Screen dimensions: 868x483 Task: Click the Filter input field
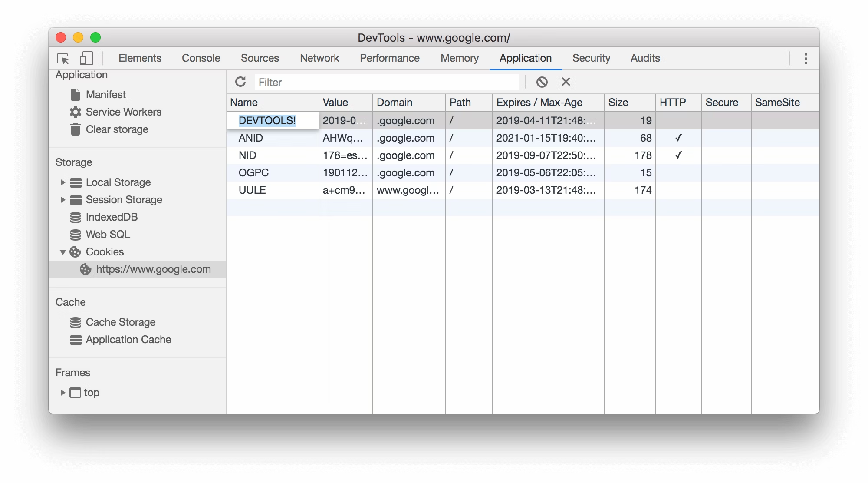386,82
